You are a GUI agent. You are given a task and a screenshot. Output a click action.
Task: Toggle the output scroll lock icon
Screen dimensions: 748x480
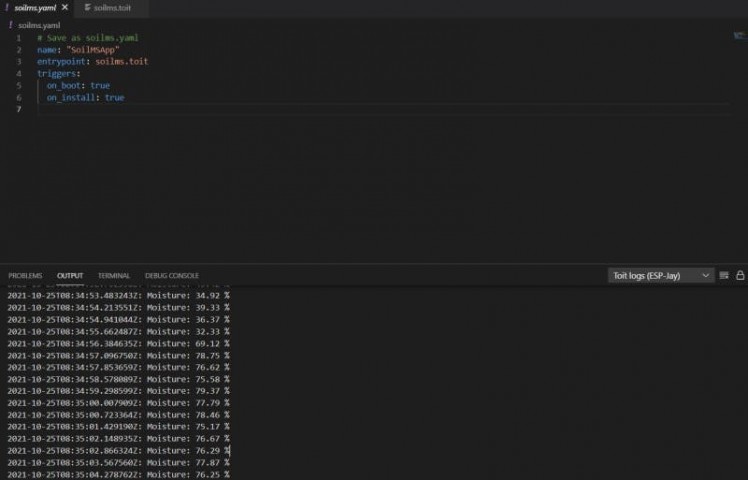(740, 275)
